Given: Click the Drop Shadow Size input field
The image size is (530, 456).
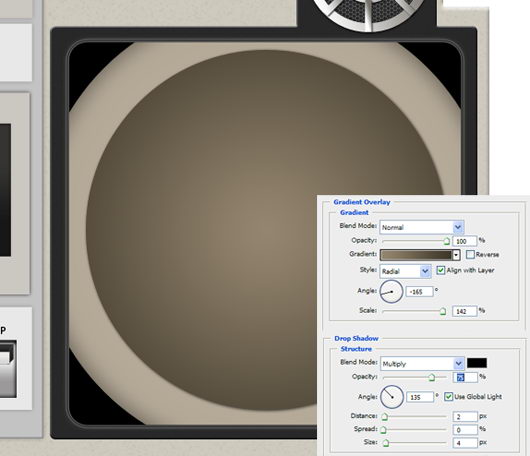Looking at the screenshot, I should coord(465,442).
